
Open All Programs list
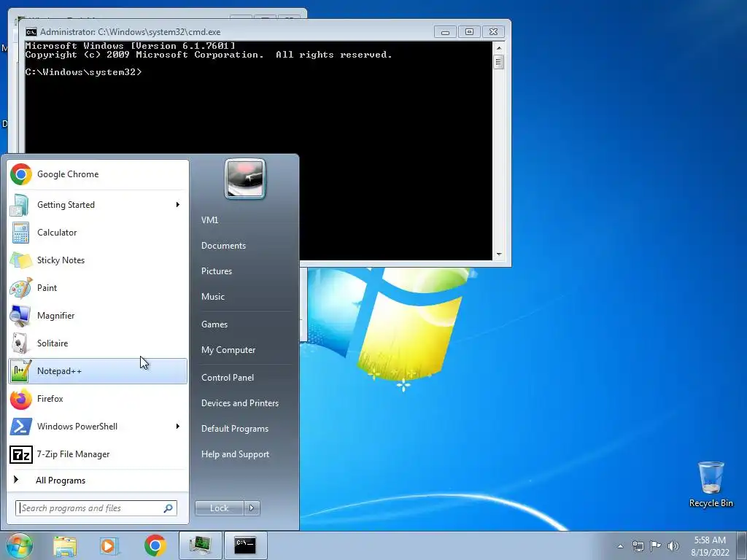pyautogui.click(x=98, y=481)
